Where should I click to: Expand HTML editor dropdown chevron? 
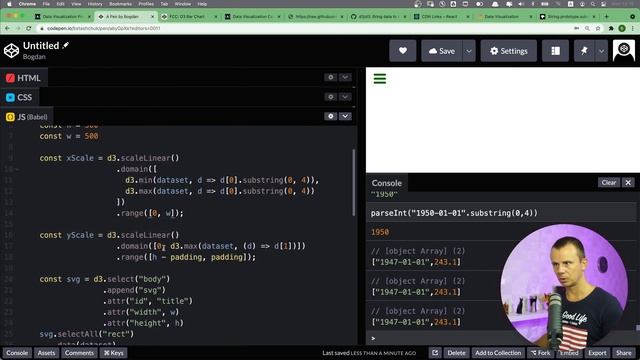pyautogui.click(x=345, y=77)
